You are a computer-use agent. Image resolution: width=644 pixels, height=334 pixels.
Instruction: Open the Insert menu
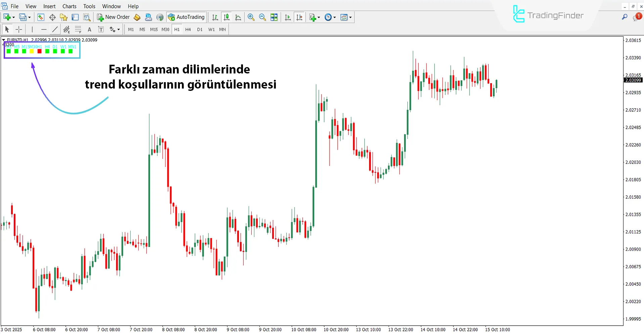49,6
